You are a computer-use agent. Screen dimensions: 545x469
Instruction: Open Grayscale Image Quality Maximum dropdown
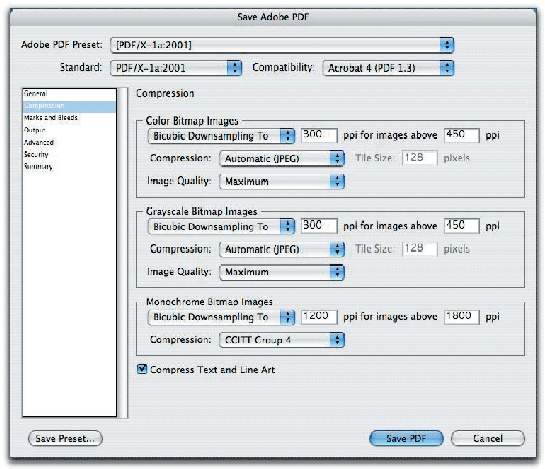click(x=282, y=272)
